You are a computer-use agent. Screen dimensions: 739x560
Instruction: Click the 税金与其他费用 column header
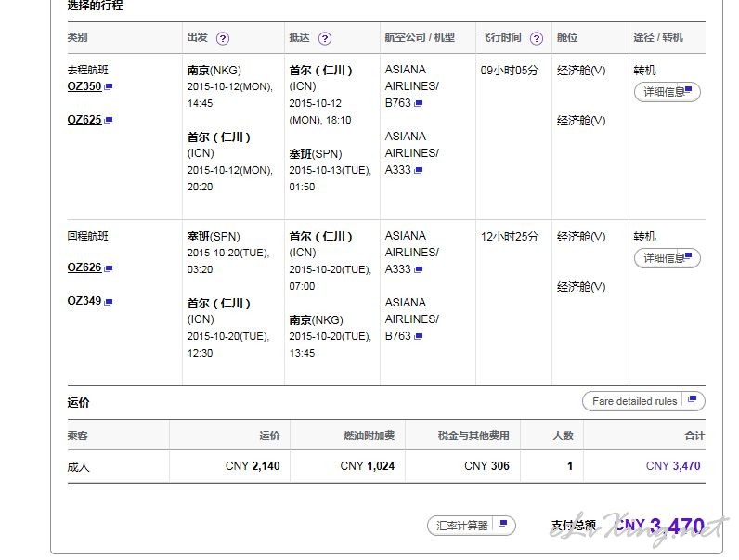(473, 436)
